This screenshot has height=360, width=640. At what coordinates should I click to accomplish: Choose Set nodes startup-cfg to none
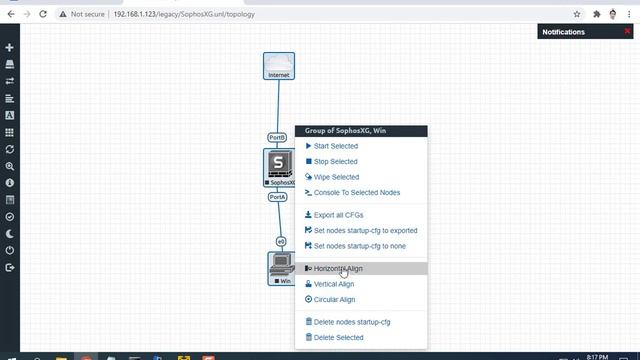pos(361,246)
